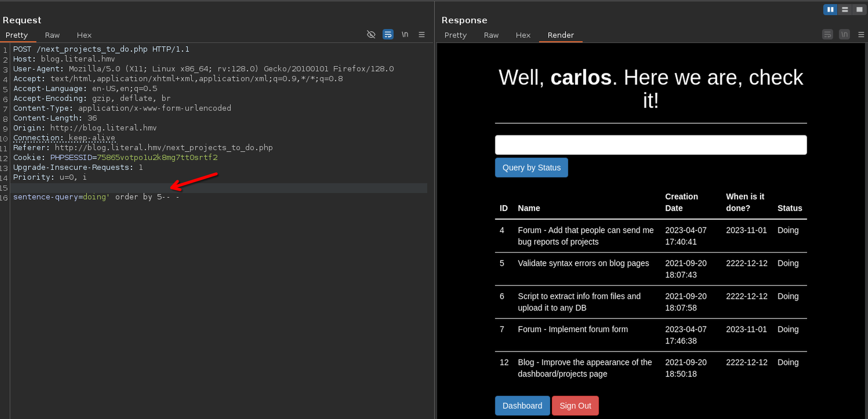Image resolution: width=868 pixels, height=419 pixels.
Task: Select top-bottom stacked layout icon
Action: click(845, 9)
